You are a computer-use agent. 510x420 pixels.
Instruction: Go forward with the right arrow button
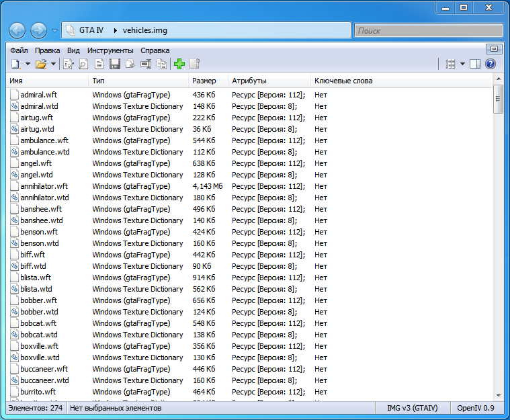[x=38, y=31]
